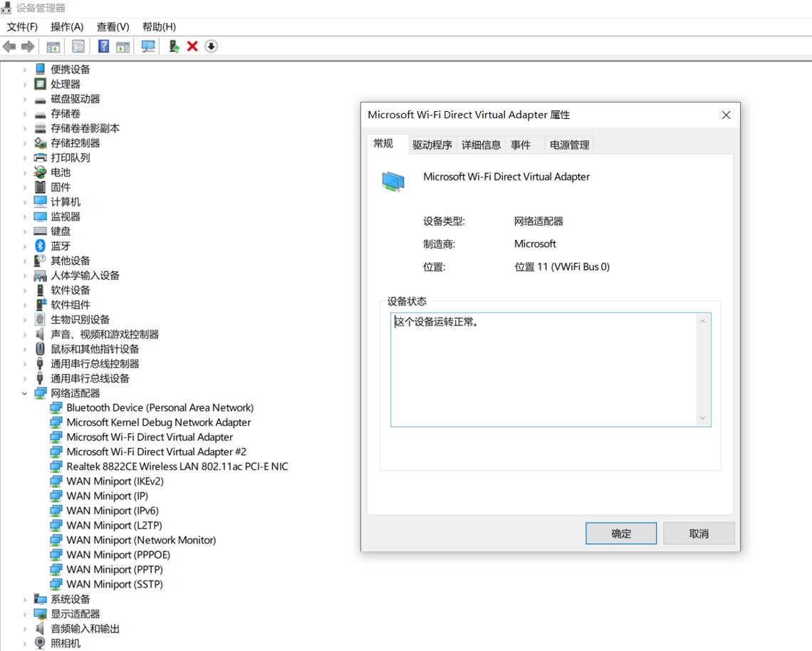Click the red X Uninstall device icon

coord(192,46)
